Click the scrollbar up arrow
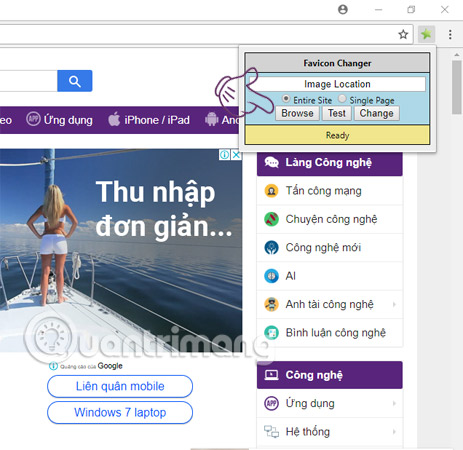Screen dimensions: 463x450 [x=456, y=55]
